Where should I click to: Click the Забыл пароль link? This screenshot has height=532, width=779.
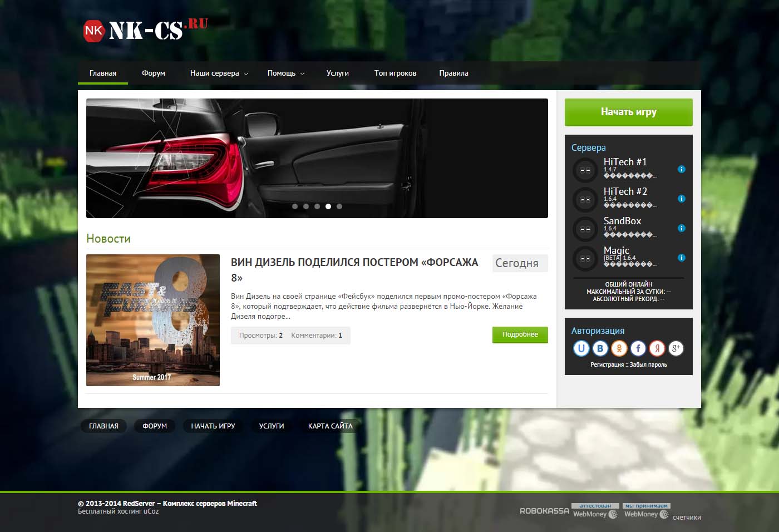click(648, 365)
